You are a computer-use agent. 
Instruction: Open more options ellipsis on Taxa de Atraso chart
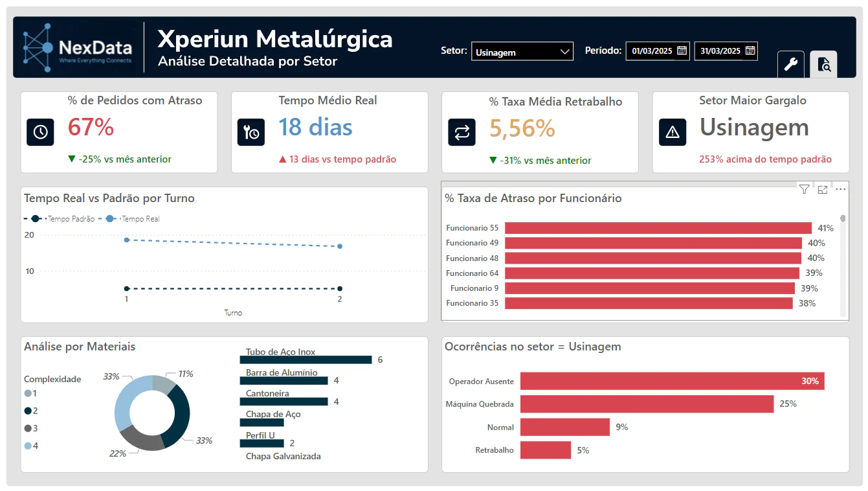click(x=840, y=189)
